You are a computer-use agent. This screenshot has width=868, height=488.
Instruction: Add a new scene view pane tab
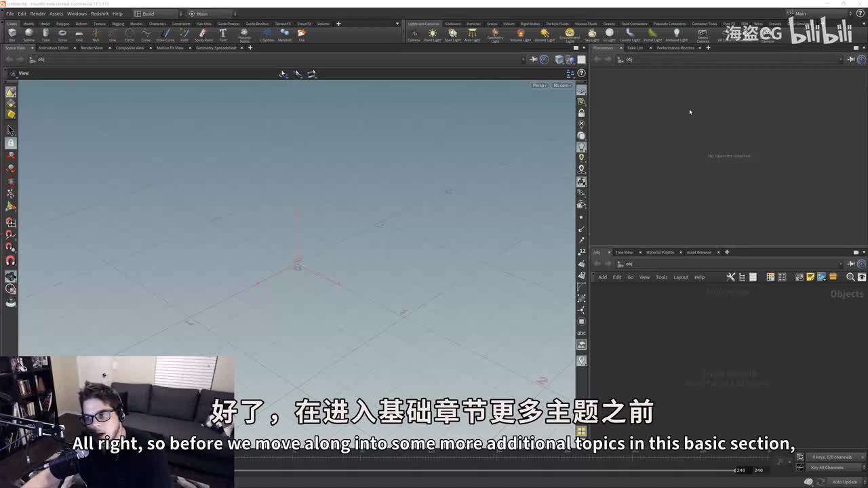[250, 48]
